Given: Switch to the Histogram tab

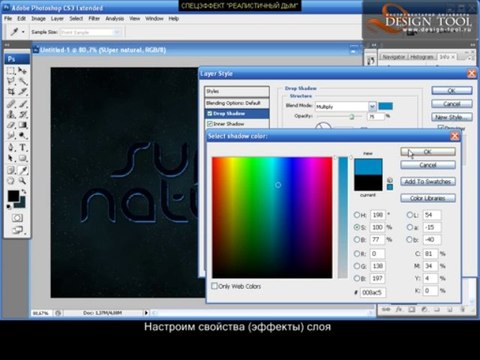Looking at the screenshot, I should click(x=422, y=57).
